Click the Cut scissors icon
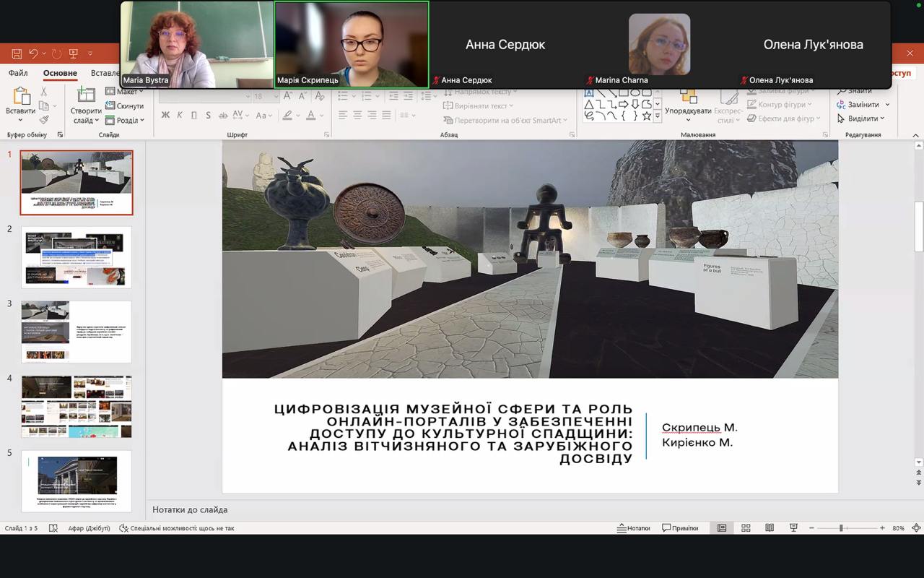 (44, 92)
